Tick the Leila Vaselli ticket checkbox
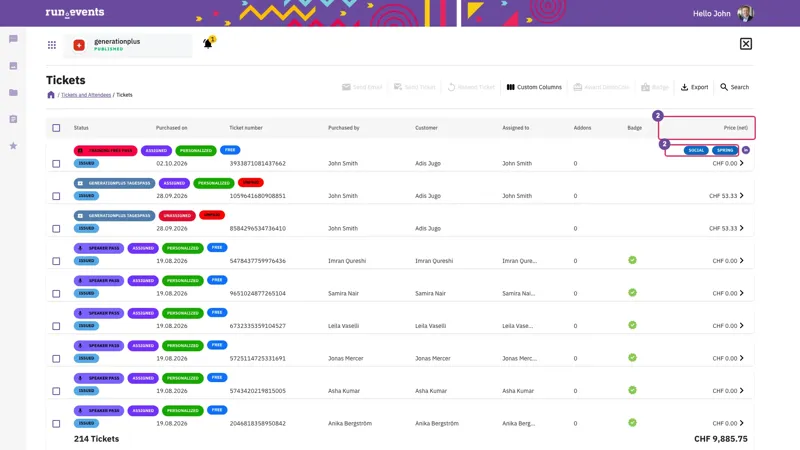The width and height of the screenshot is (800, 450). point(56,326)
